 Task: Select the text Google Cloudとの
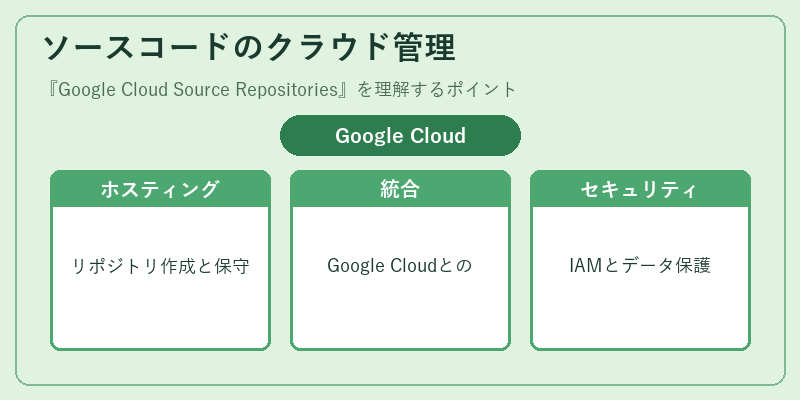(x=399, y=266)
